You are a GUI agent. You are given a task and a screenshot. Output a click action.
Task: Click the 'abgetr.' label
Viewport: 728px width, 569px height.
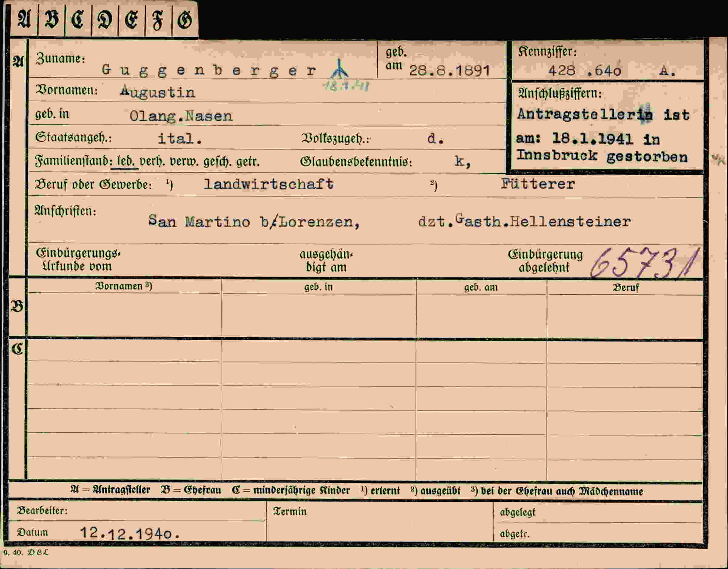[x=514, y=534]
